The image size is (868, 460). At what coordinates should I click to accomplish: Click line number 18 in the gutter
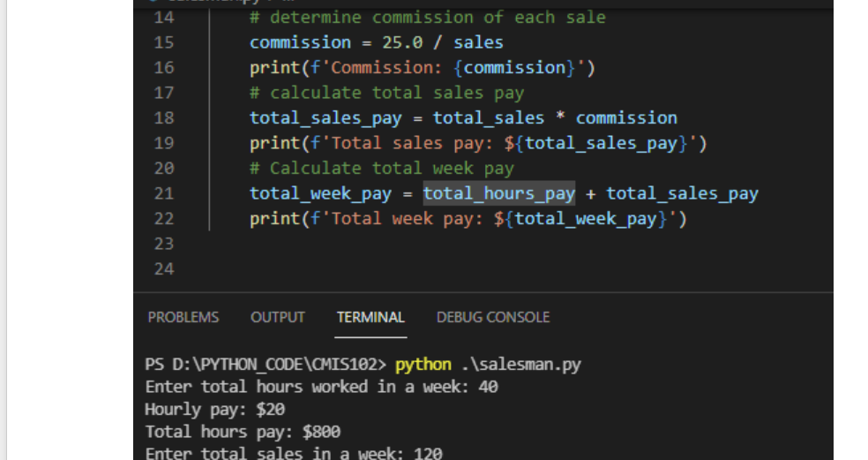(163, 118)
